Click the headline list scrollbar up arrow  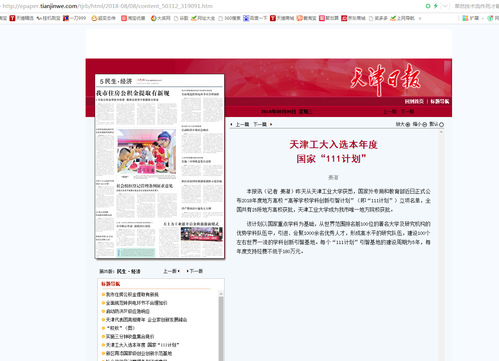[221, 294]
